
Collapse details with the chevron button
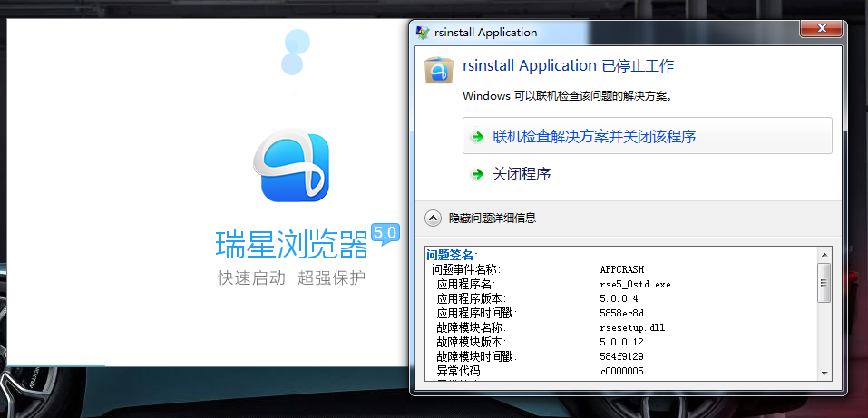(x=433, y=219)
